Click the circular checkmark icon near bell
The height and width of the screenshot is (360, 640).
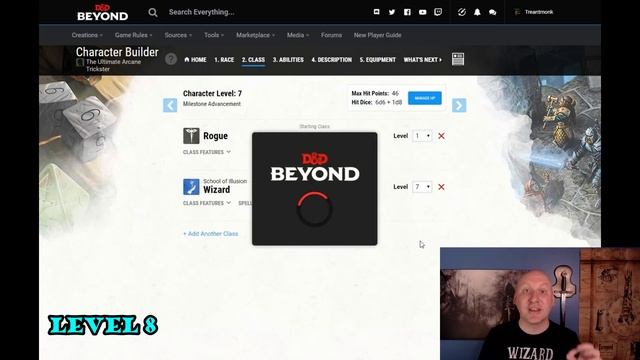click(462, 12)
